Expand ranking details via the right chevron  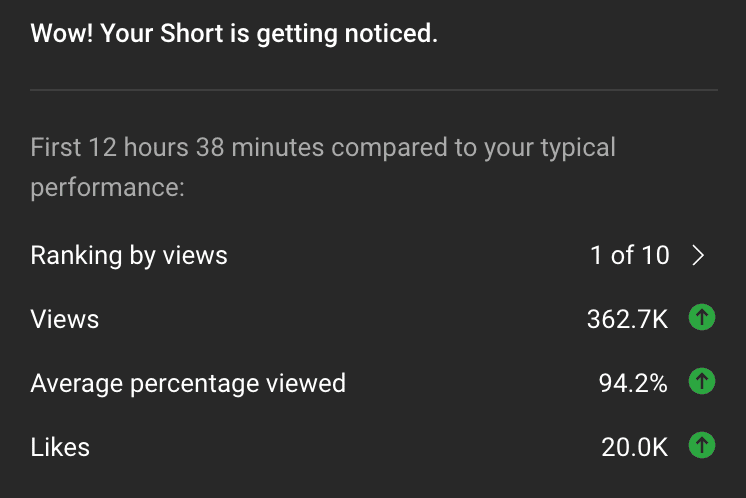pyautogui.click(x=698, y=255)
